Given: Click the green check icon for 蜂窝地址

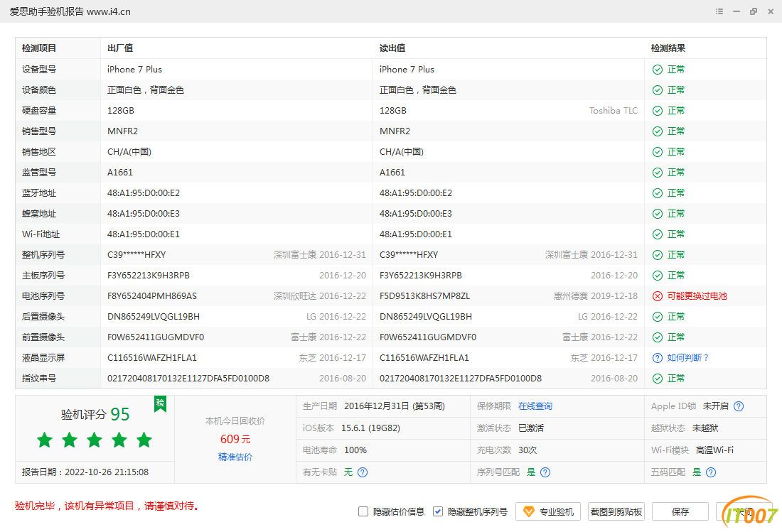Looking at the screenshot, I should point(658,214).
